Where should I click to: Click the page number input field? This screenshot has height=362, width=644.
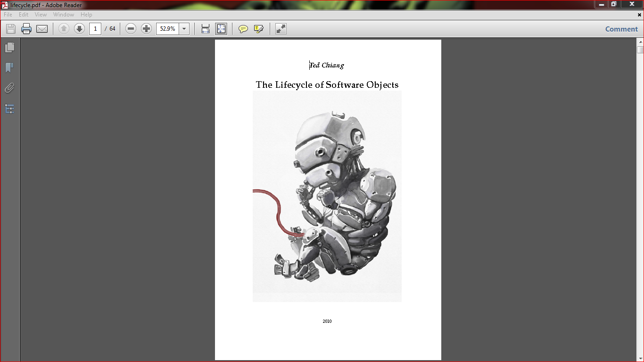(95, 29)
